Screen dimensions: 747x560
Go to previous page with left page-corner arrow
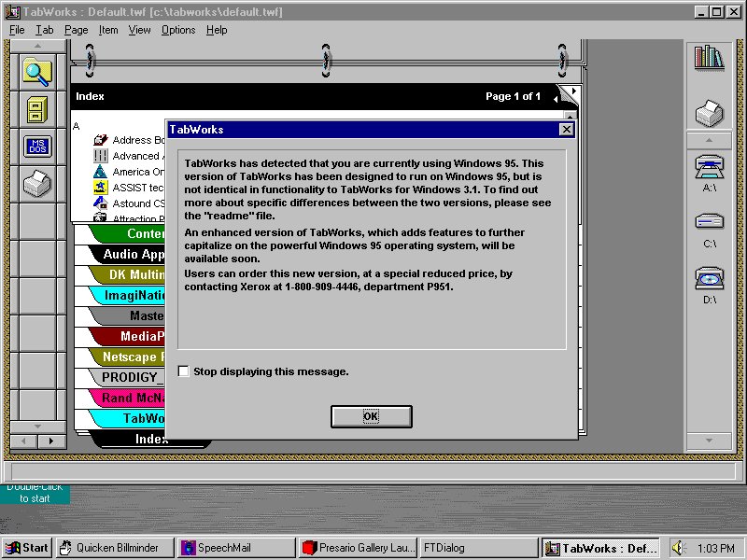pos(556,99)
